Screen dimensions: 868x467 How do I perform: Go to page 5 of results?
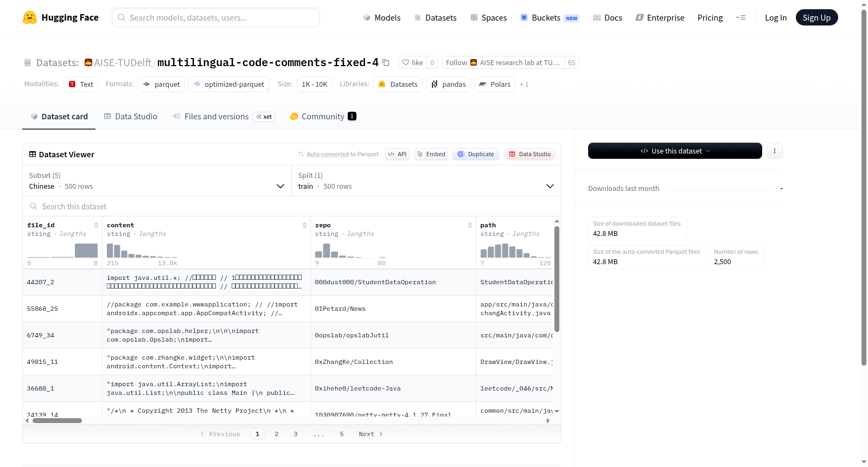pyautogui.click(x=342, y=434)
